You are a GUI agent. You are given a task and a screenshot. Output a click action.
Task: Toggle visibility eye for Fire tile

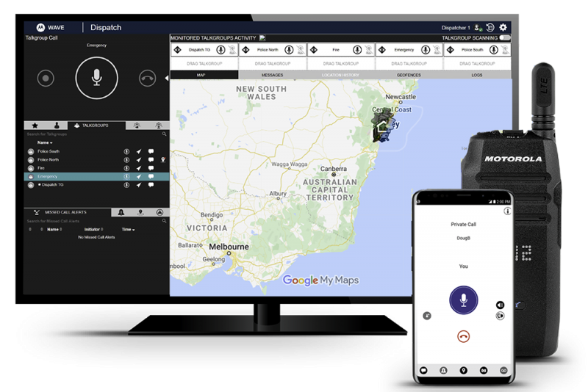point(314,50)
